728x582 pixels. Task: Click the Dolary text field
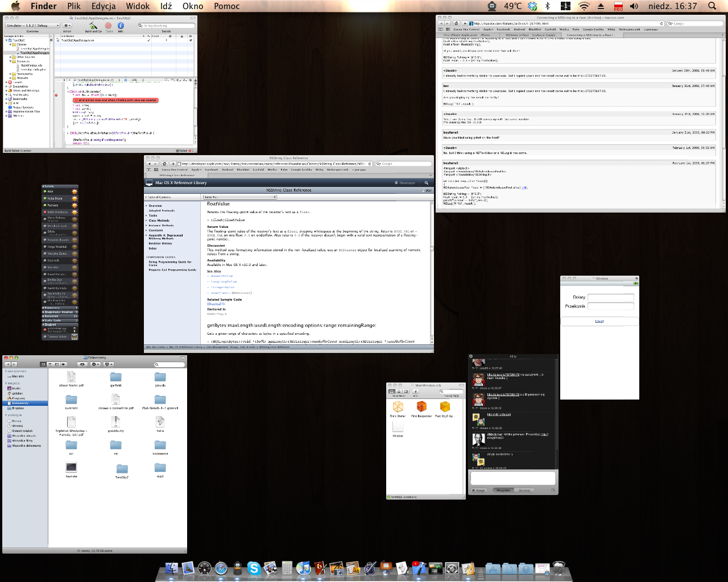(610, 297)
